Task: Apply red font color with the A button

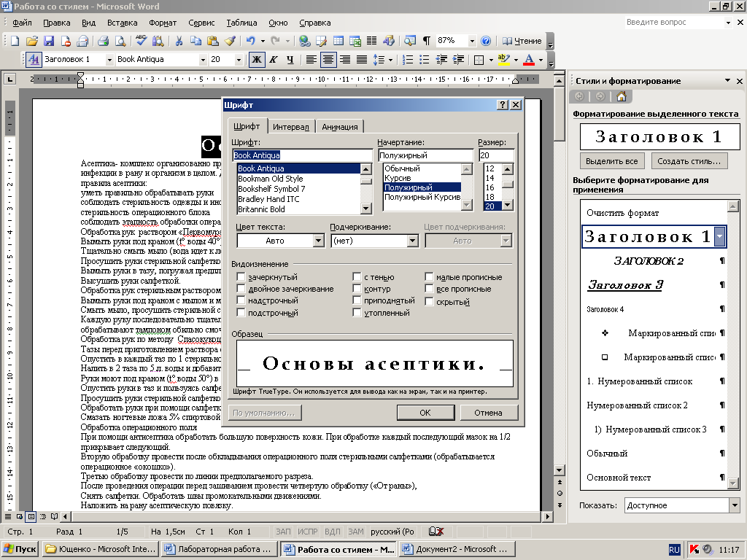Action: click(x=528, y=60)
